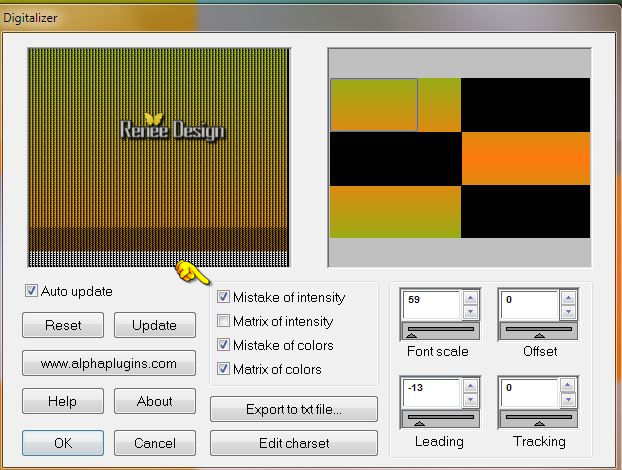Focus the Offset value field
Viewport: 622px width, 470px height.
point(530,305)
